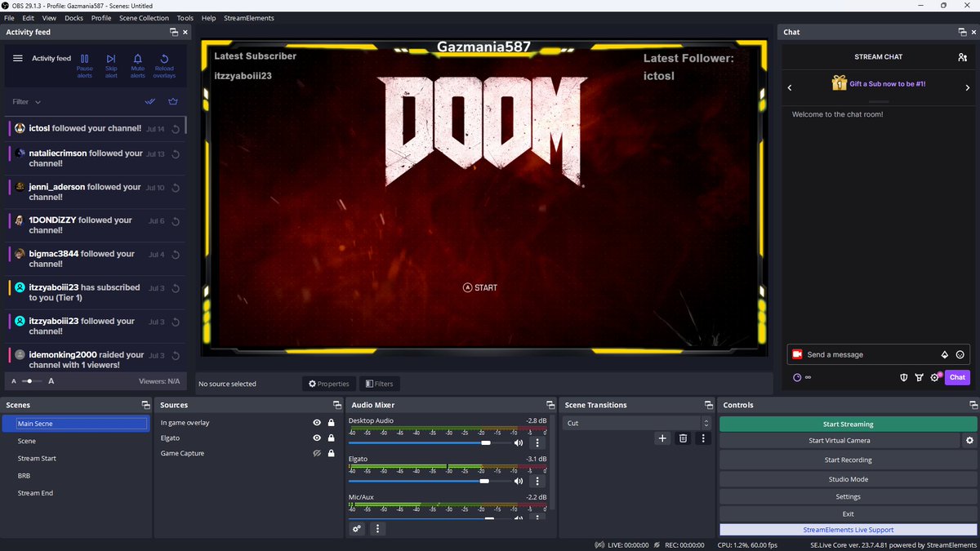Image resolution: width=980 pixels, height=551 pixels.
Task: Select the Stream End scene
Action: 74,493
